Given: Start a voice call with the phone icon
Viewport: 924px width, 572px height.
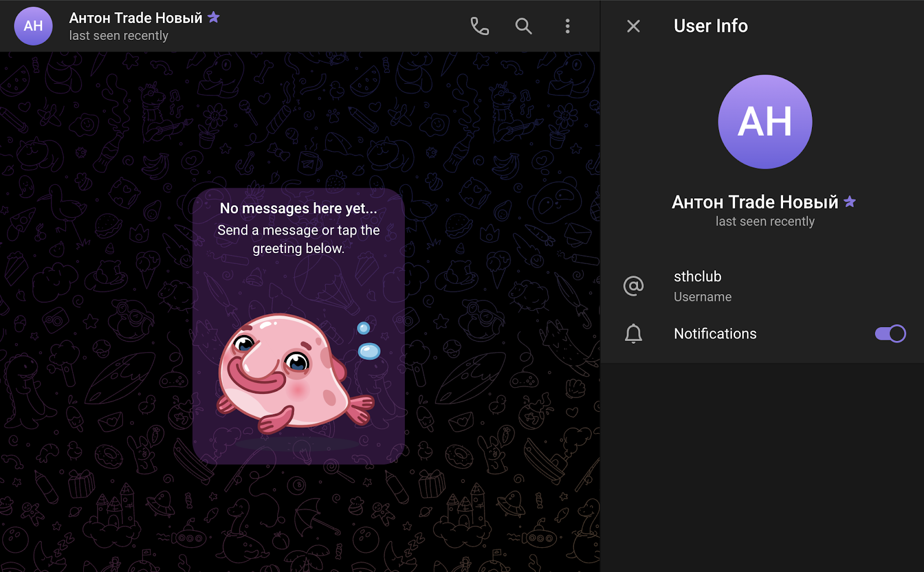Looking at the screenshot, I should click(479, 26).
